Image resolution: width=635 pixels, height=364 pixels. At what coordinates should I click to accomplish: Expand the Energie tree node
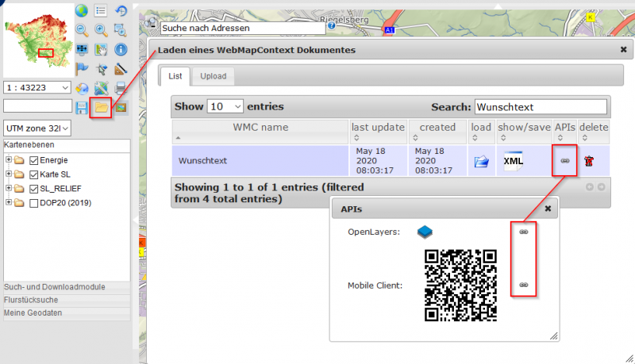point(9,159)
